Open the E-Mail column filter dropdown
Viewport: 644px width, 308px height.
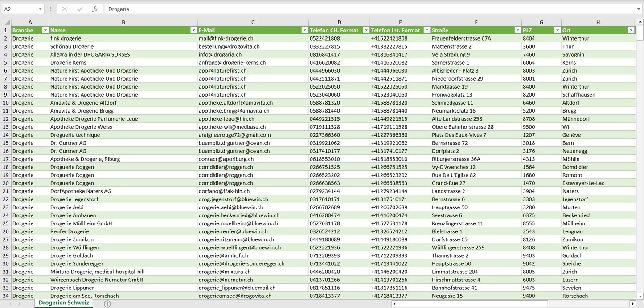click(304, 30)
